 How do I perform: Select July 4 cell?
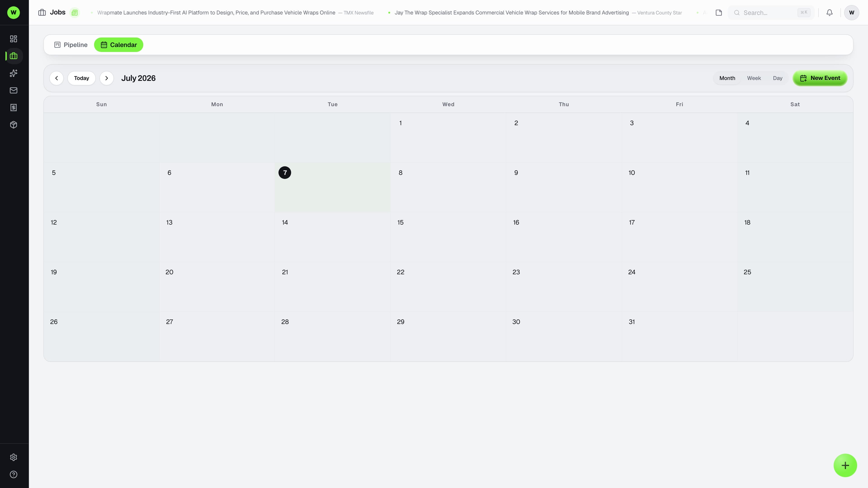tap(795, 137)
